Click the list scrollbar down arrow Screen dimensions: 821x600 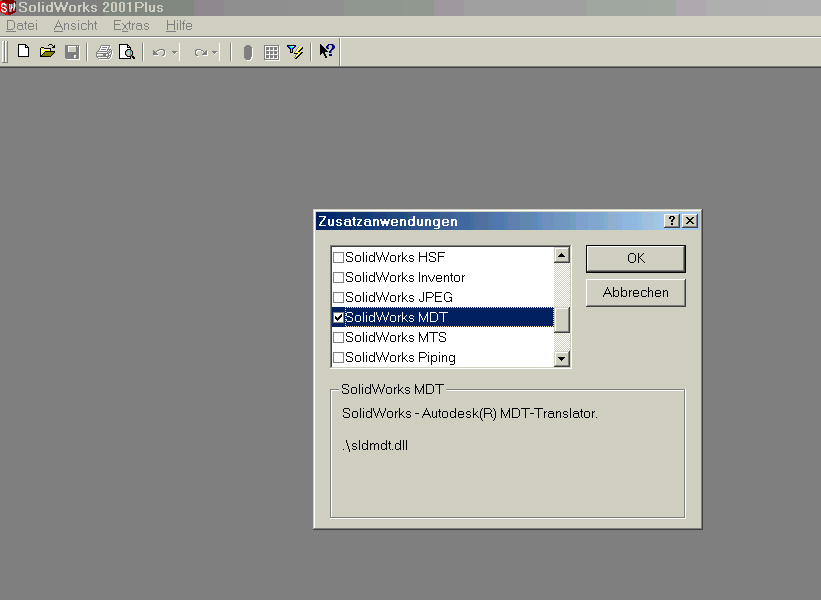pyautogui.click(x=562, y=359)
